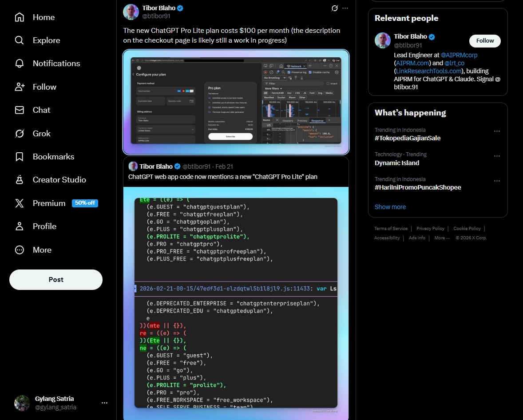Open the checkout page screenshot image
Viewport: 523px width, 420px height.
[236, 102]
